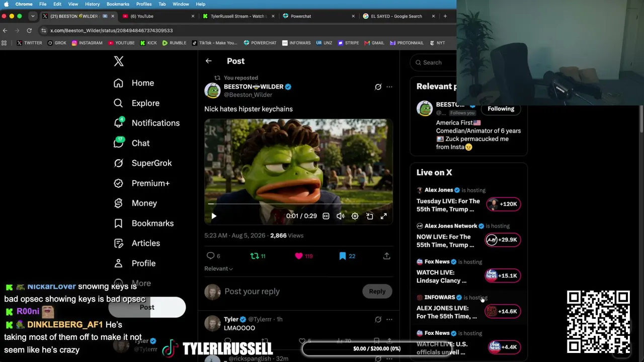Open the Money section
The height and width of the screenshot is (362, 644).
click(x=135, y=203)
